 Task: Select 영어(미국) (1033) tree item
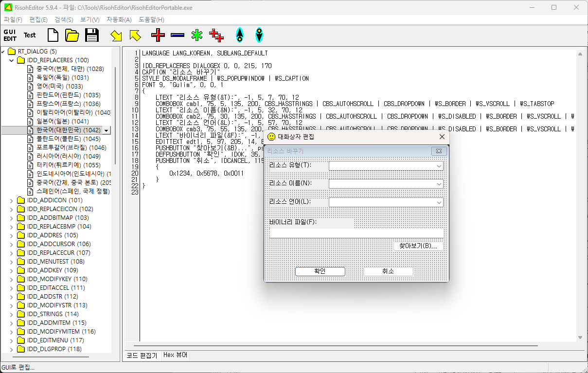(59, 87)
